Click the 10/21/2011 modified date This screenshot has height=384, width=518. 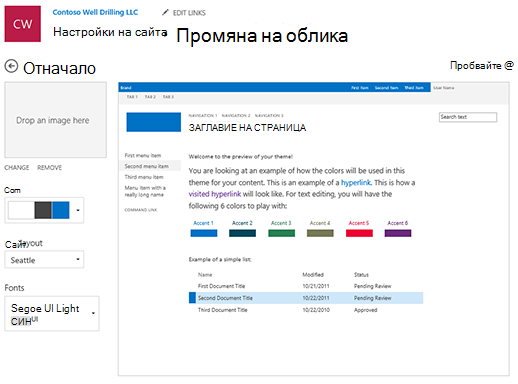[316, 286]
